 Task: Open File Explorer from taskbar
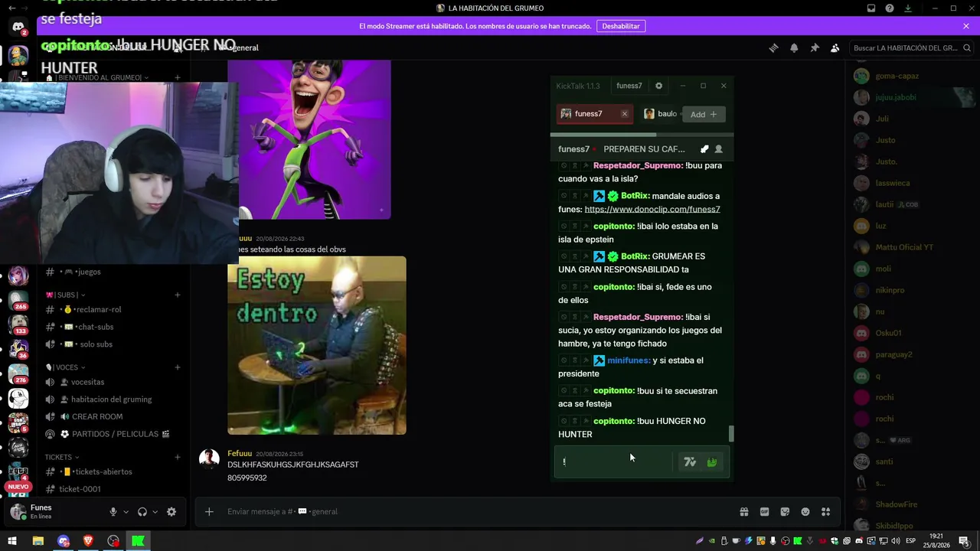(x=38, y=541)
